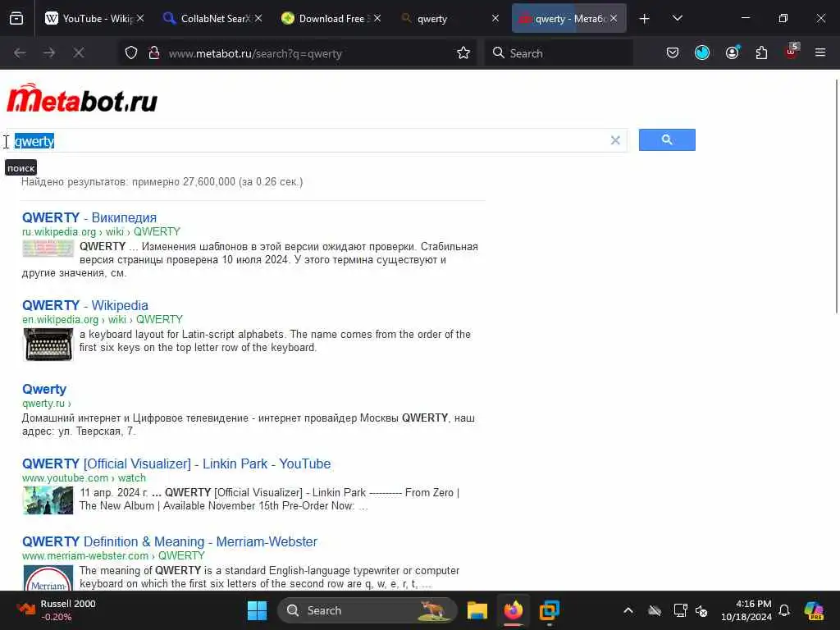Click the blue circular extension icon

click(x=702, y=52)
